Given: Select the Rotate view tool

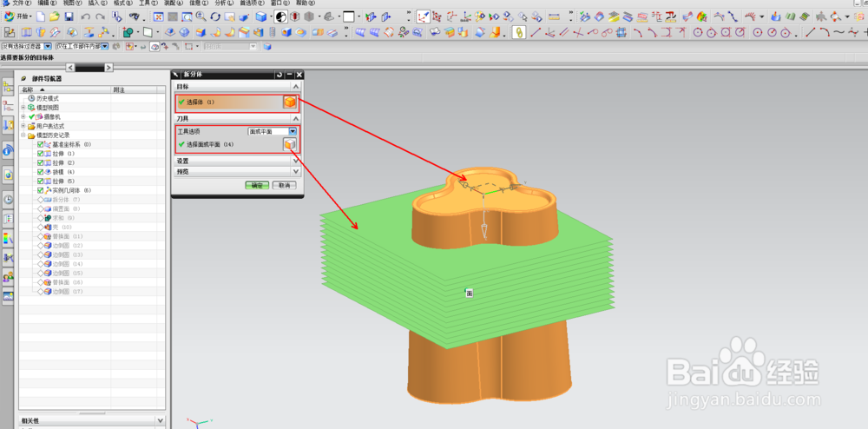Looking at the screenshot, I should pyautogui.click(x=215, y=16).
